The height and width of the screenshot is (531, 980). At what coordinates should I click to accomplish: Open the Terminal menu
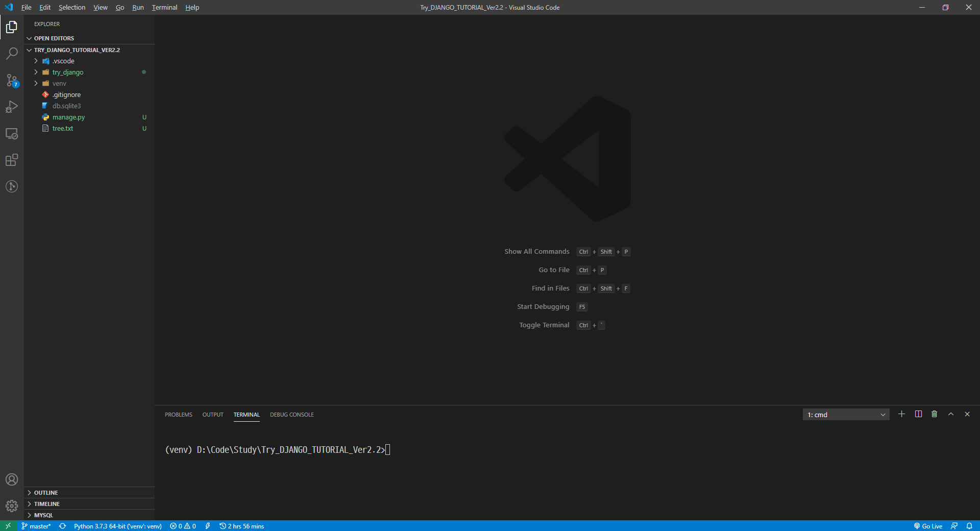[x=164, y=7]
